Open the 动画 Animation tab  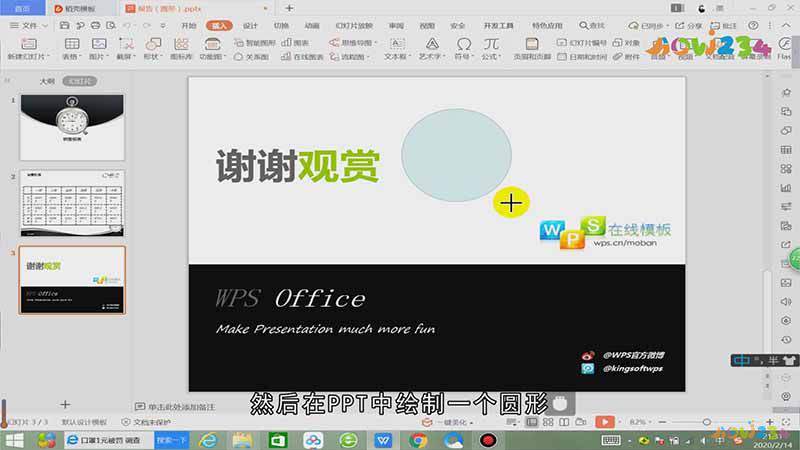pos(312,25)
